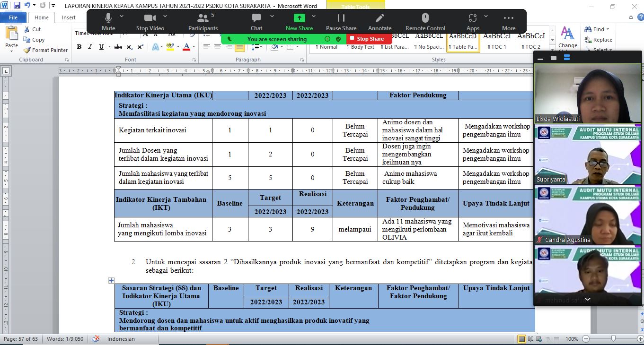
Task: Stop Video in Zoom toolbar
Action: point(150,22)
